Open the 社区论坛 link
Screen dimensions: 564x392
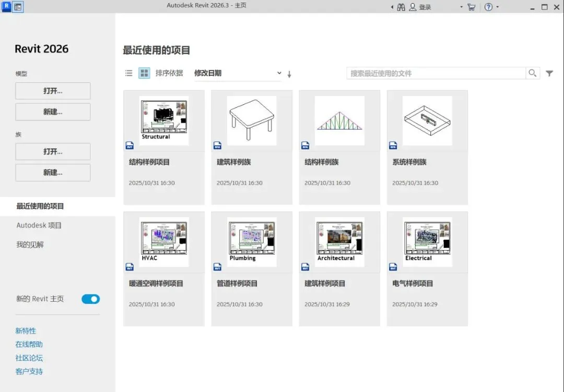click(x=29, y=358)
